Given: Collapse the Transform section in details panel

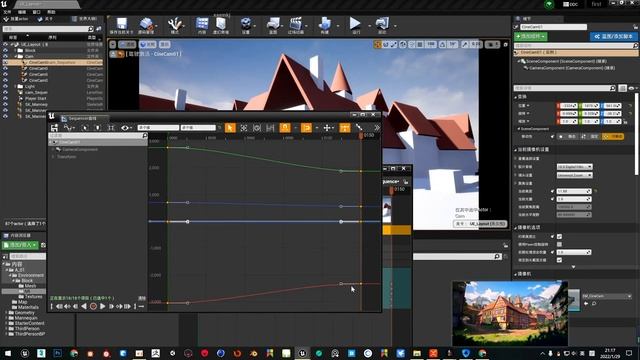Looking at the screenshot, I should click(x=516, y=97).
